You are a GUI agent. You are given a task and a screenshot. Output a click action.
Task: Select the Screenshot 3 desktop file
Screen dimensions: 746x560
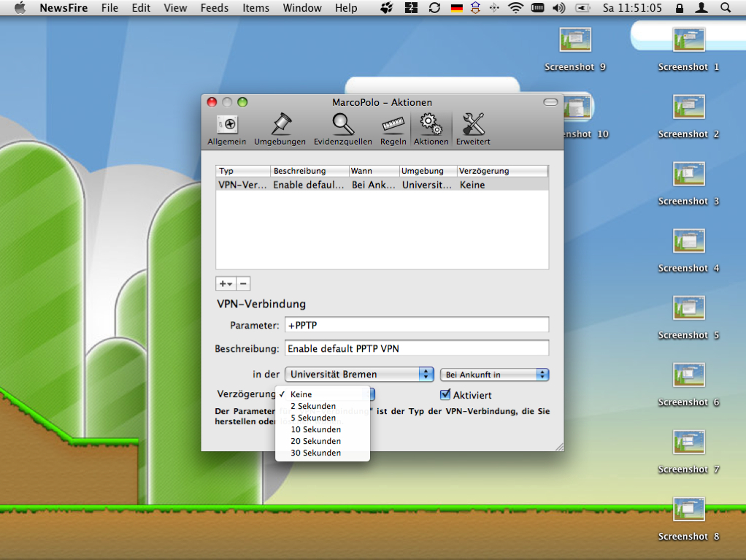click(688, 184)
